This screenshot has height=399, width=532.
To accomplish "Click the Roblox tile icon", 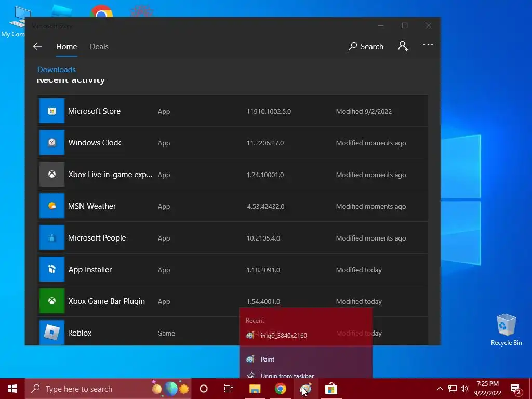I will 52,332.
